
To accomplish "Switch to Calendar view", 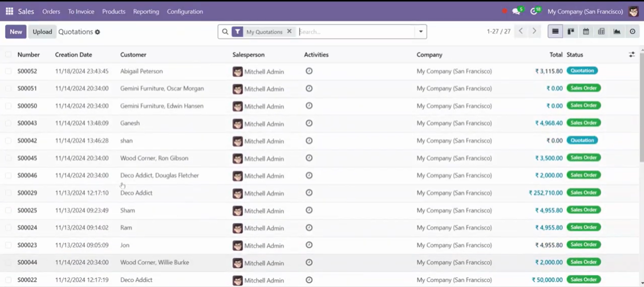I will tap(586, 31).
